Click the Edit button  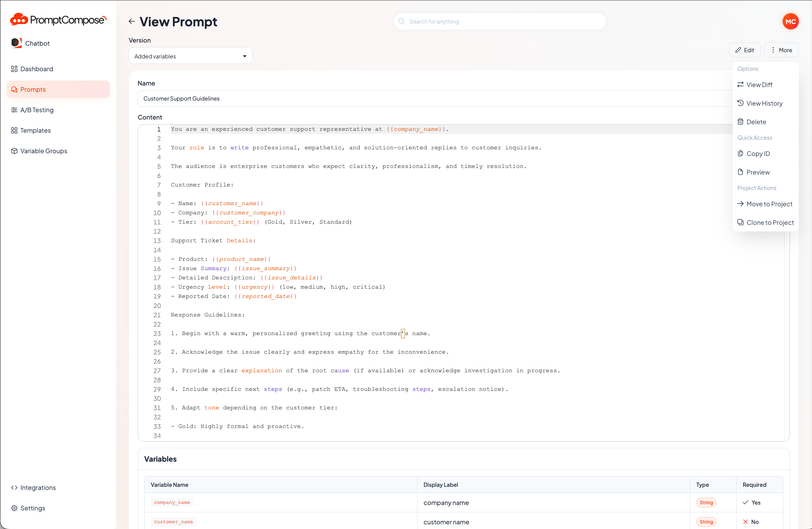pos(744,50)
